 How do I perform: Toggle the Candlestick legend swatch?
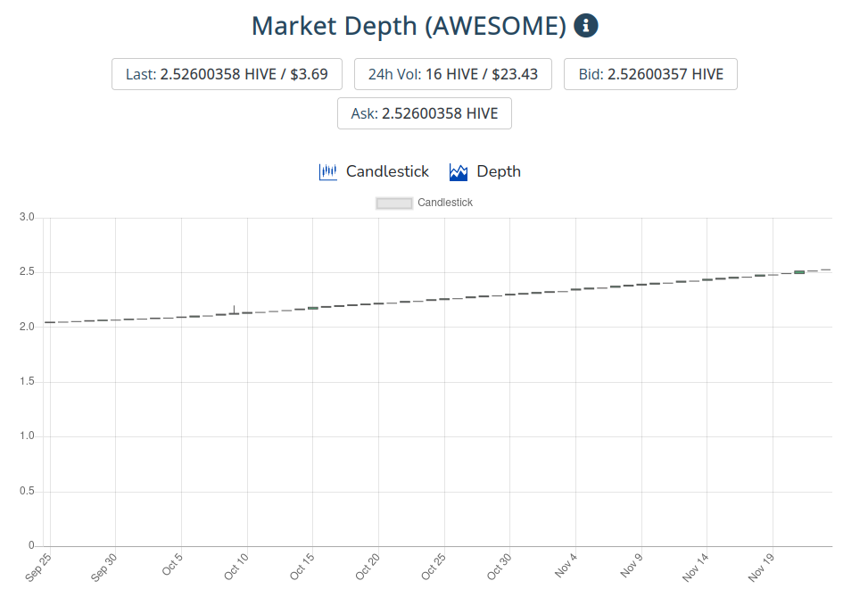tap(394, 203)
